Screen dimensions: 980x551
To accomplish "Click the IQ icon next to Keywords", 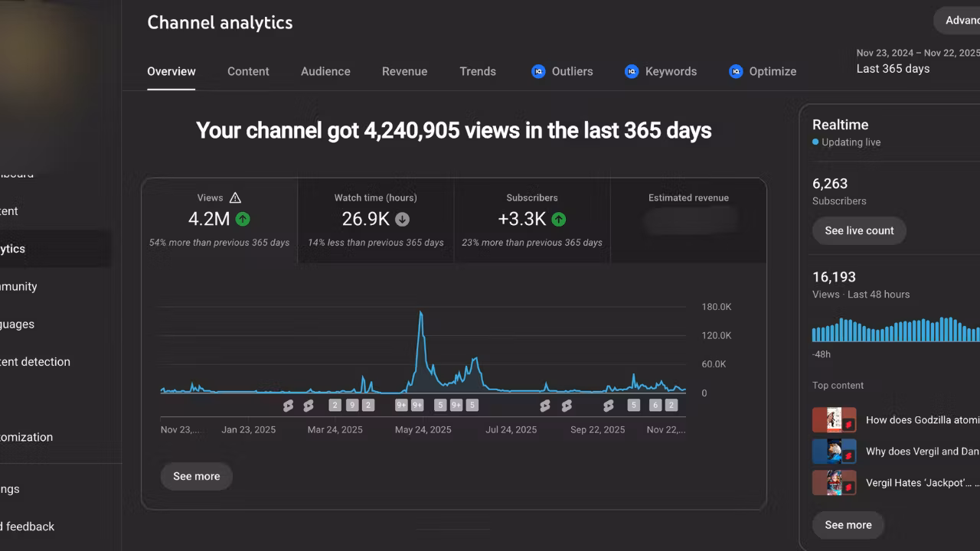I will pos(632,71).
